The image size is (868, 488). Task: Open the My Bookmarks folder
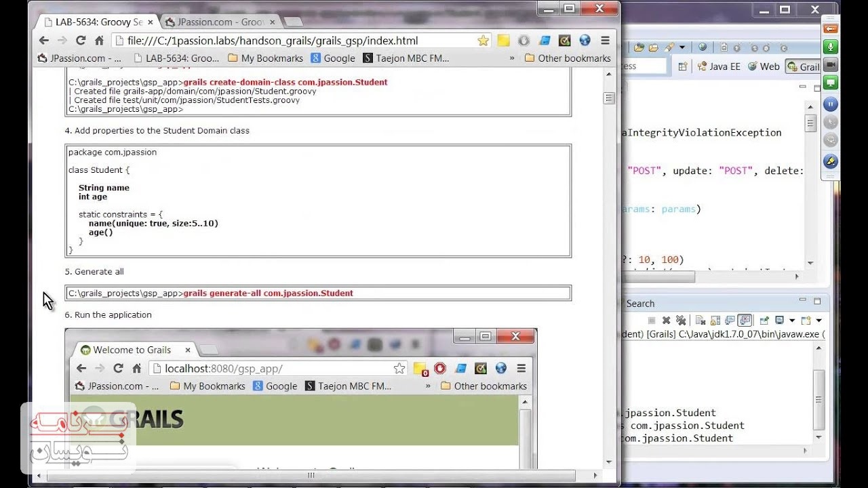(x=265, y=58)
